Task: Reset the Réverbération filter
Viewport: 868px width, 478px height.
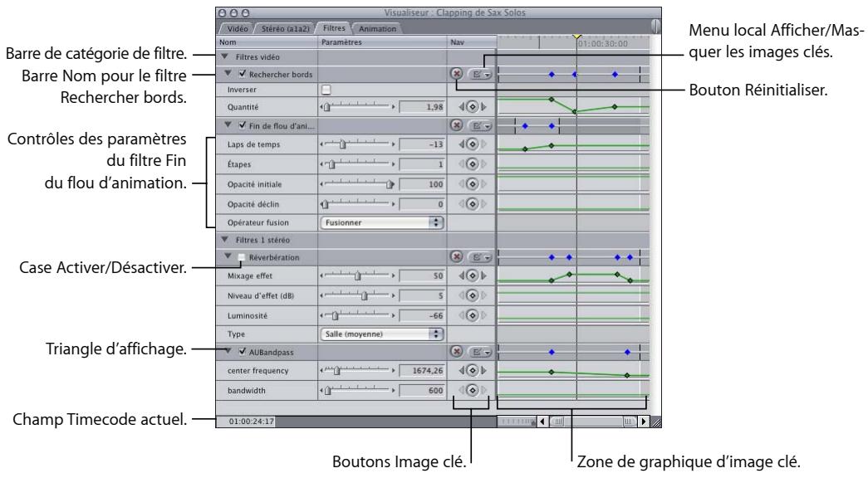Action: point(456,256)
